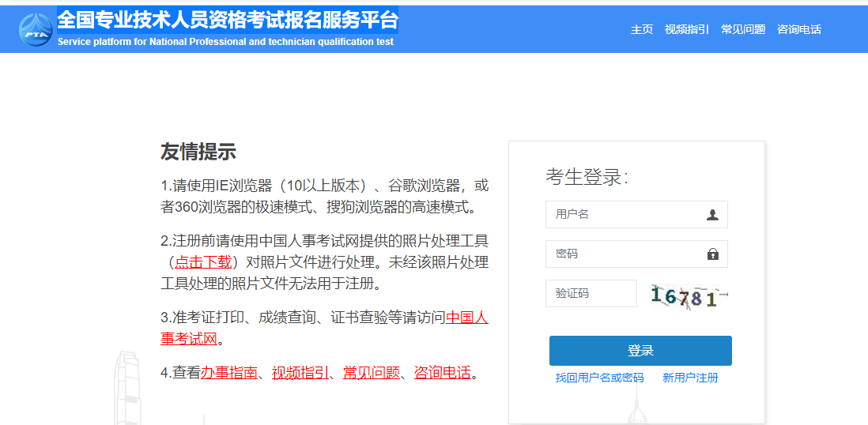
Task: Focus the 验证码 input field
Action: click(591, 293)
